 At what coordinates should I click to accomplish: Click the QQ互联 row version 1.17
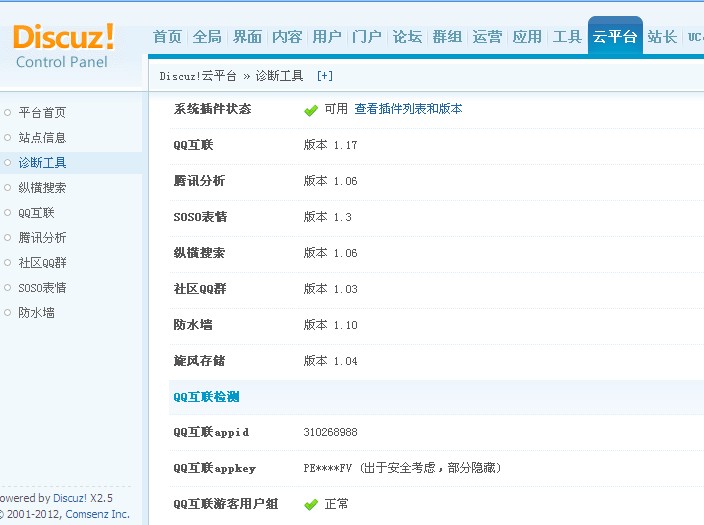click(330, 145)
